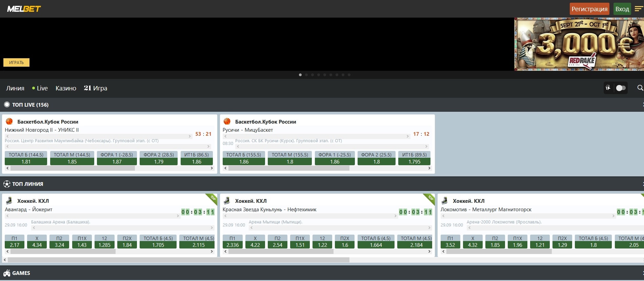This screenshot has width=644, height=281.
Task: Click hockey icon for Локомотив match
Action: pos(445,201)
